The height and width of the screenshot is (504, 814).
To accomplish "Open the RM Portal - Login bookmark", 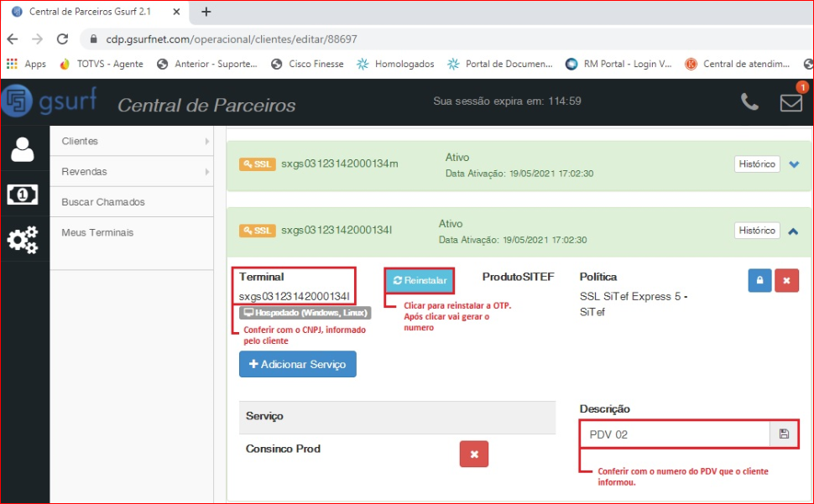I will [618, 64].
